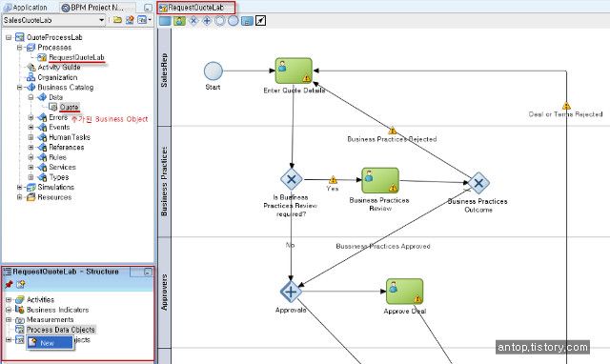This screenshot has height=364, width=610.
Task: Select the Simulations tree item
Action: pos(55,187)
